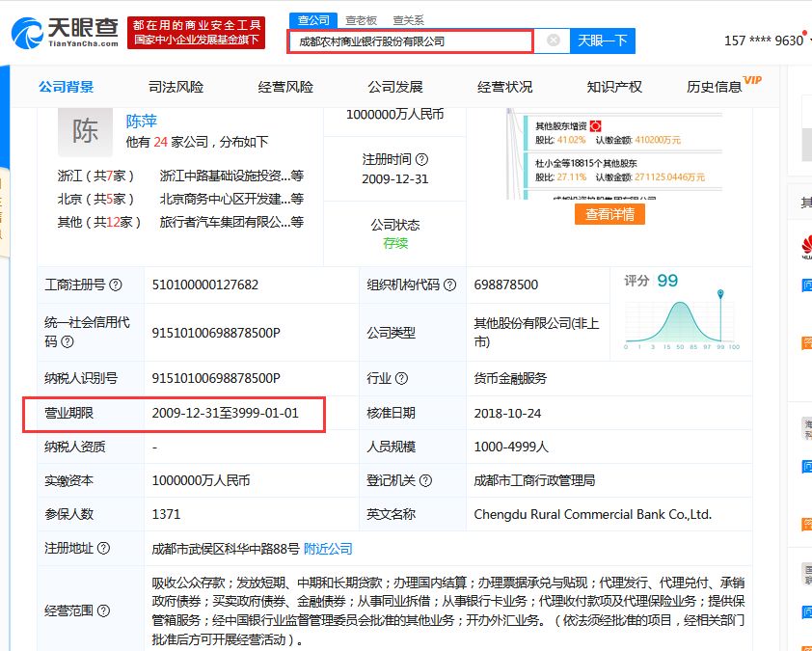Select the business term 2009-12-31至3999-01-01
Viewport: 812px width, 651px height.
pos(226,414)
